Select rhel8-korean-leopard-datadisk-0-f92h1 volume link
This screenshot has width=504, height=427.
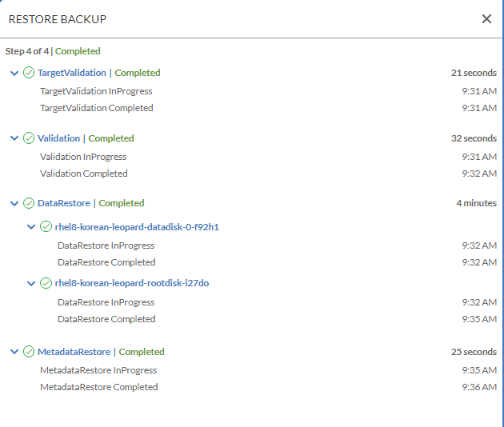tap(137, 227)
